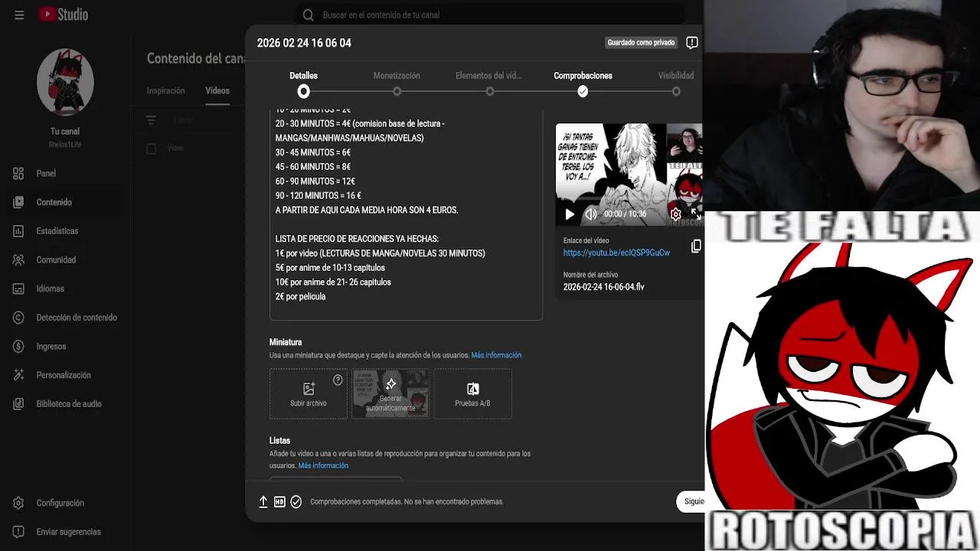Switch to the Inspiración tab
This screenshot has width=980, height=551.
pyautogui.click(x=165, y=90)
